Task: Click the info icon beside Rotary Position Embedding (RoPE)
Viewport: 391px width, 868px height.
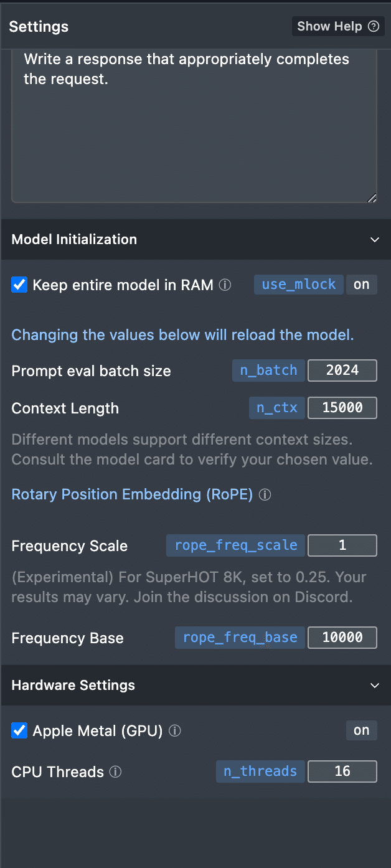Action: click(x=265, y=495)
